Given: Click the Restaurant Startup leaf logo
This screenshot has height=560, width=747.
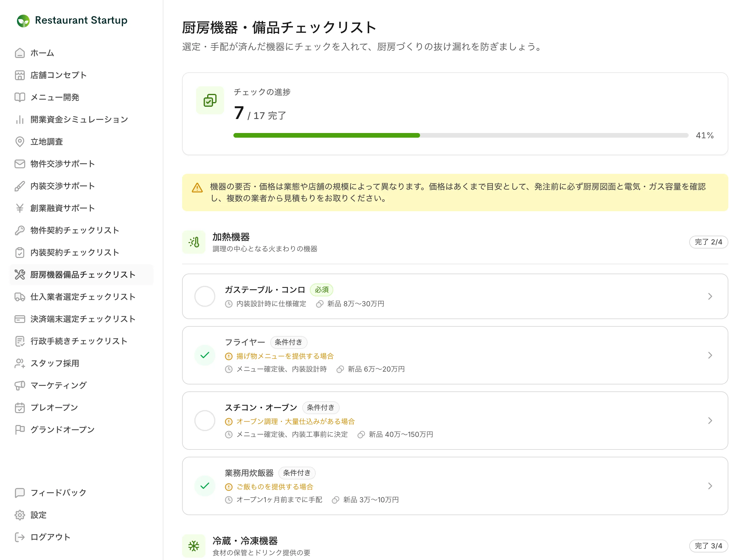Looking at the screenshot, I should (23, 21).
